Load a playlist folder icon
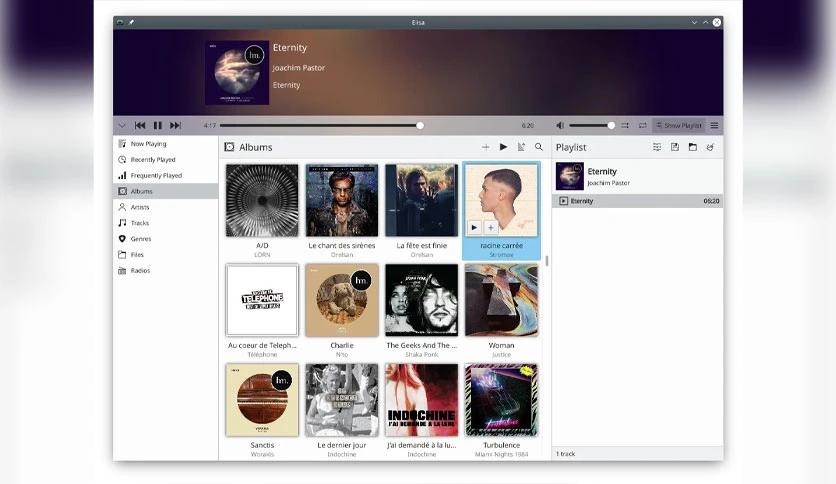 693,147
